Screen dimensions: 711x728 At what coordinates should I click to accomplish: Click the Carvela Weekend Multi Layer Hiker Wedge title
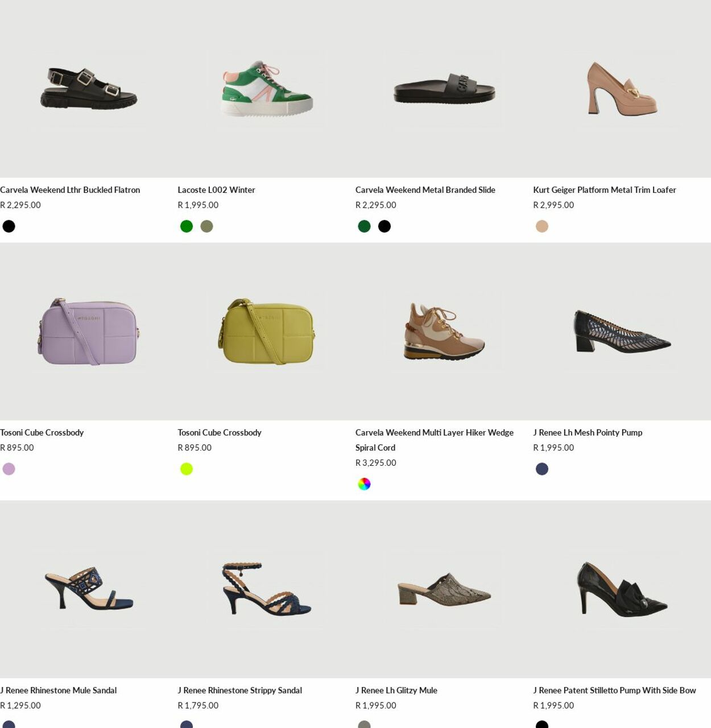point(435,440)
